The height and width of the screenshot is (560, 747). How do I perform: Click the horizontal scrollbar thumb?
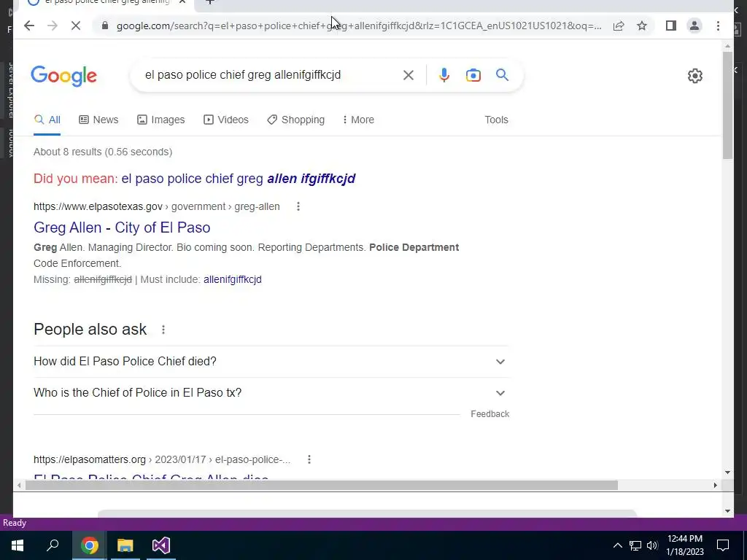tap(322, 485)
